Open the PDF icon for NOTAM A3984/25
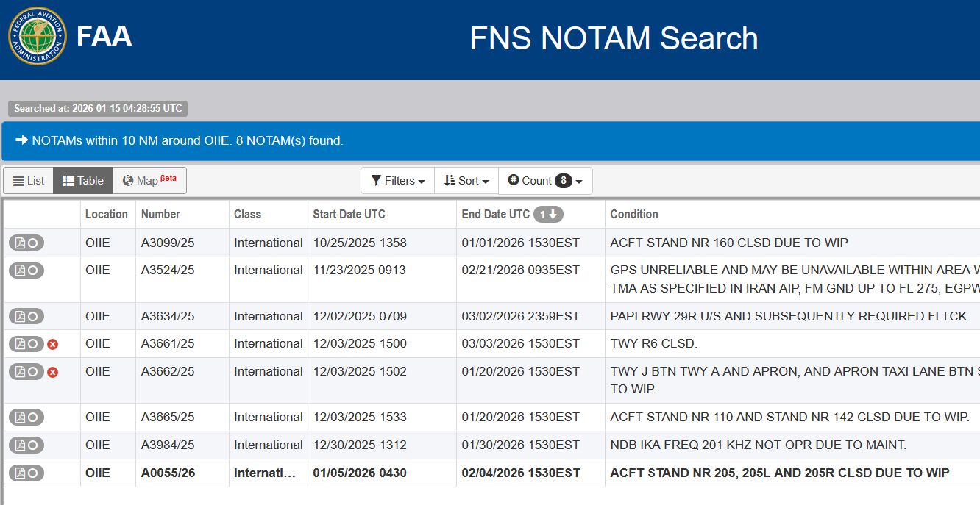 click(20, 445)
